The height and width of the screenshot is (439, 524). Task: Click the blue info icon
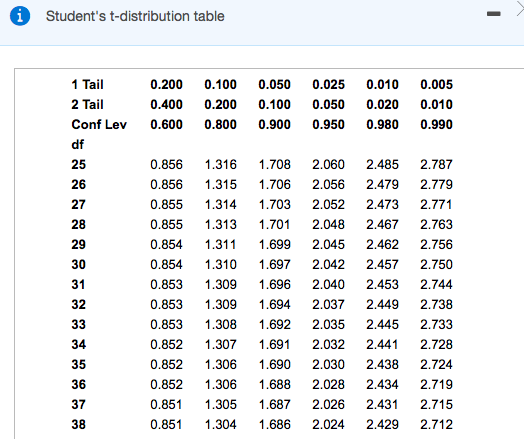[20, 16]
